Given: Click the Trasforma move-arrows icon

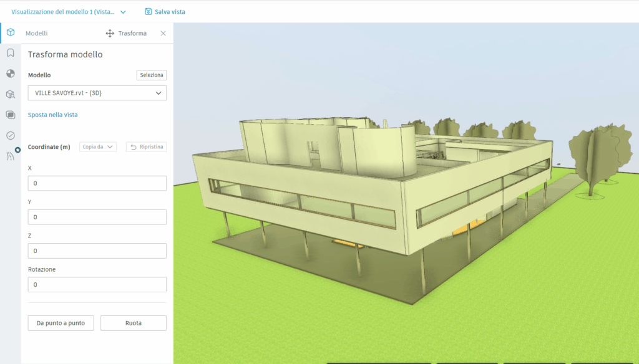Looking at the screenshot, I should click(x=110, y=34).
